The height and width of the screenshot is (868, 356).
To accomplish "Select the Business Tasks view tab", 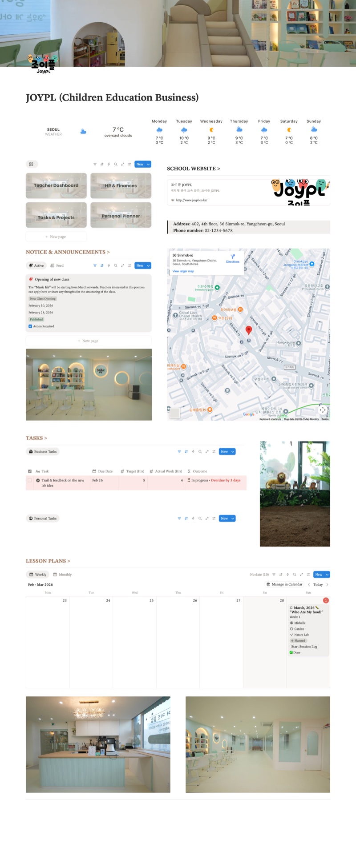I will [43, 451].
